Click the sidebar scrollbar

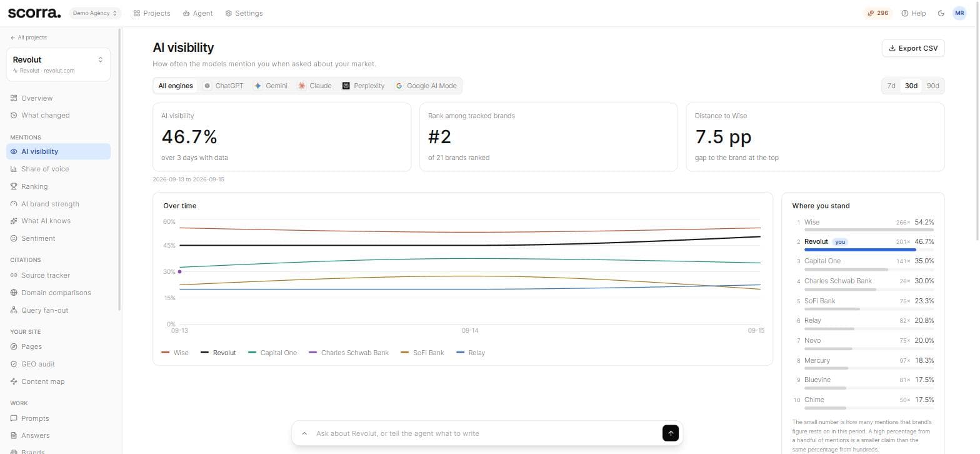coord(119,169)
